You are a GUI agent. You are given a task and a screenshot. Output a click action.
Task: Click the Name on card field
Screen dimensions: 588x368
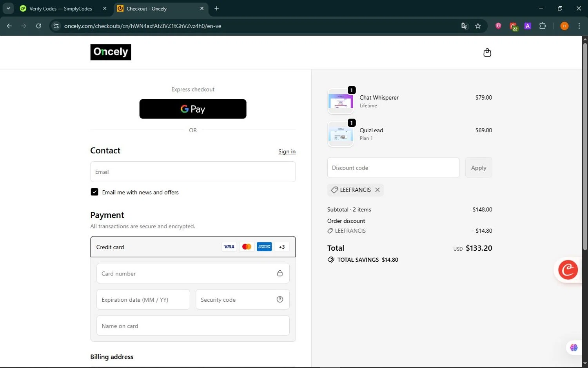[x=193, y=326]
